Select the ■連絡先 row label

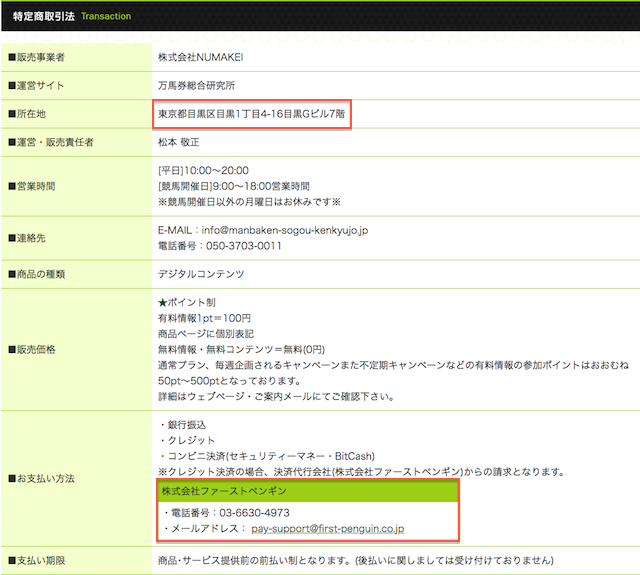tap(27, 238)
